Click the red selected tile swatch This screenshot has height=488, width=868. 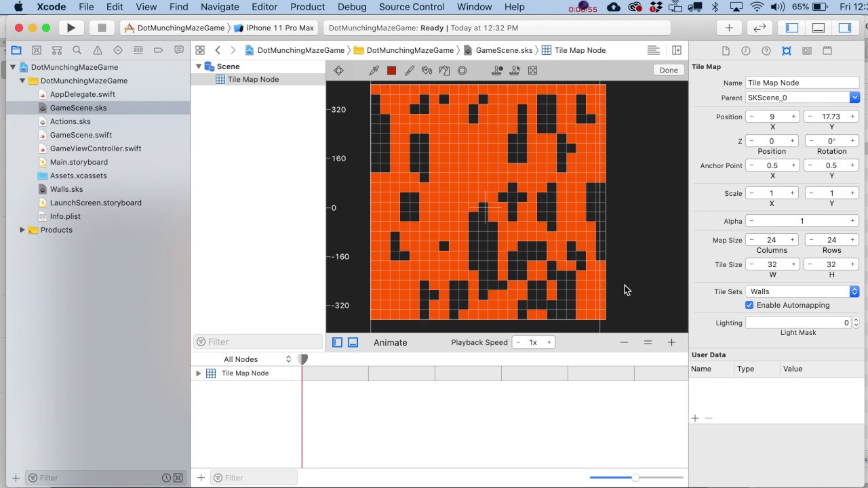coord(391,70)
